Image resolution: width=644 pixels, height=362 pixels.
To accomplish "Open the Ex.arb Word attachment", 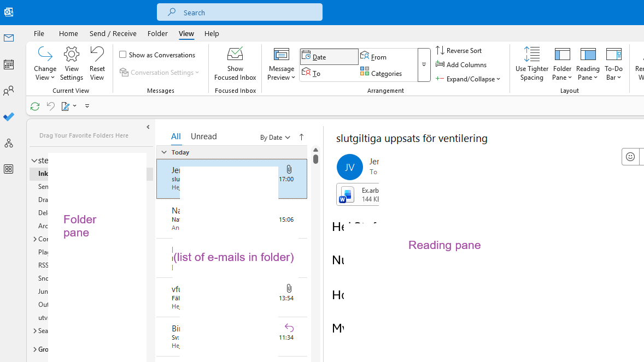I will click(x=358, y=194).
